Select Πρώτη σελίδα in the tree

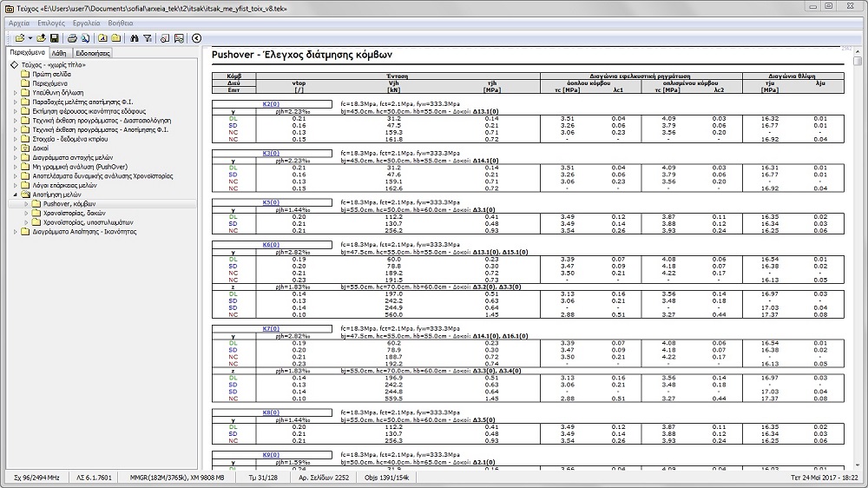49,74
